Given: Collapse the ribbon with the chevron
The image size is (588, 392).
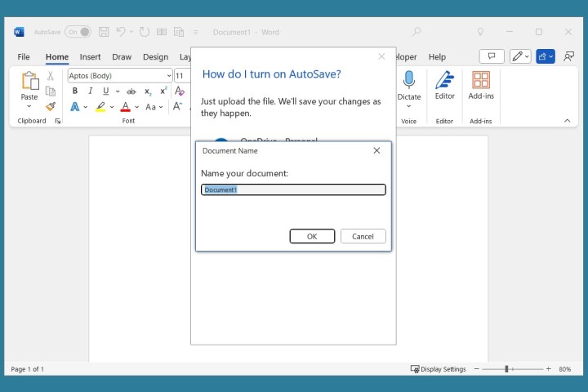Looking at the screenshot, I should [x=568, y=121].
